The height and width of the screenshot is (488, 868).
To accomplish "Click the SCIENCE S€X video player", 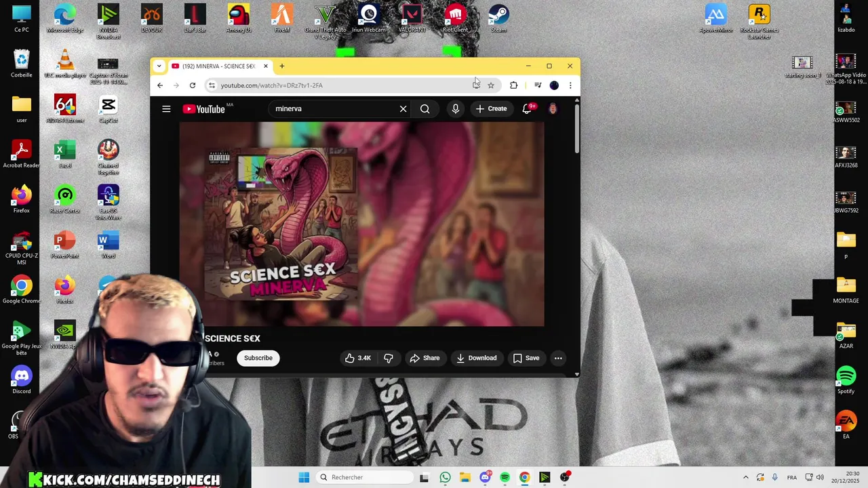I will 361,224.
